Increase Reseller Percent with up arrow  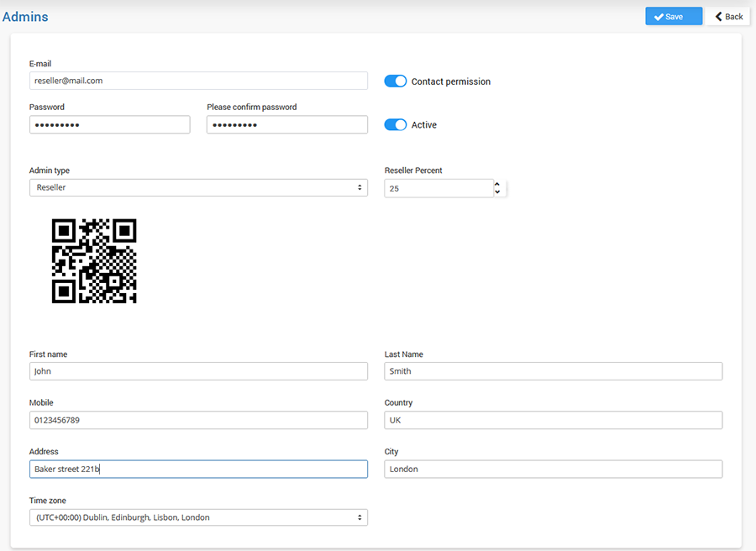click(497, 184)
